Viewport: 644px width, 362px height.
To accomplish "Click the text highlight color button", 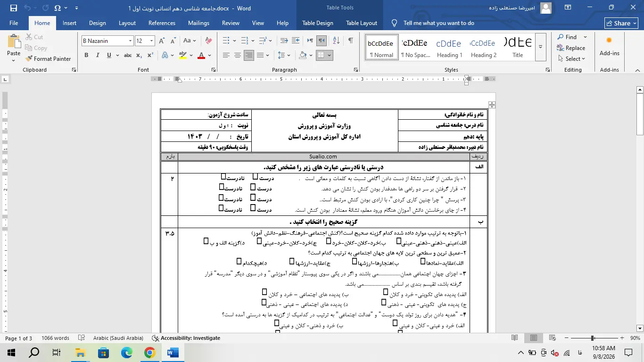I will [183, 55].
